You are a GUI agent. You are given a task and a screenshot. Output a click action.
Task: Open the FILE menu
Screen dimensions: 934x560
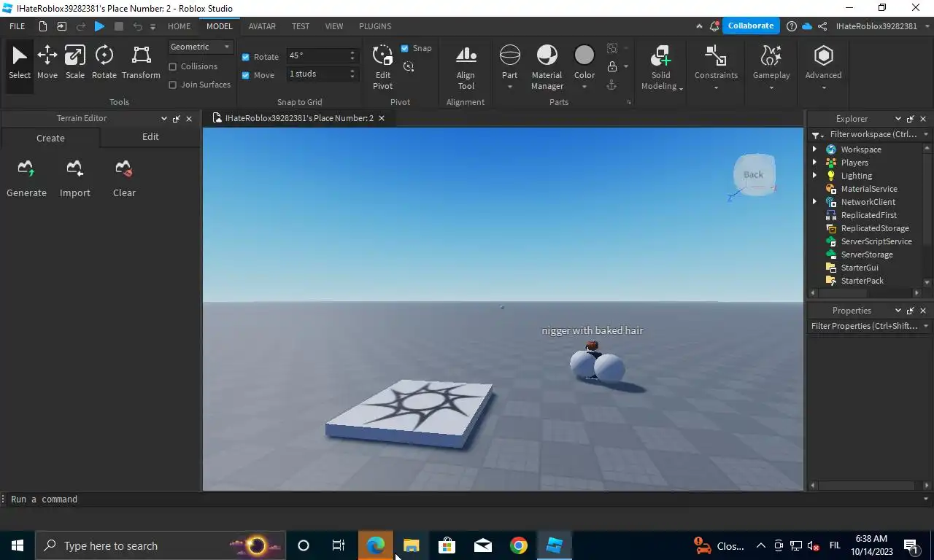[x=17, y=26]
